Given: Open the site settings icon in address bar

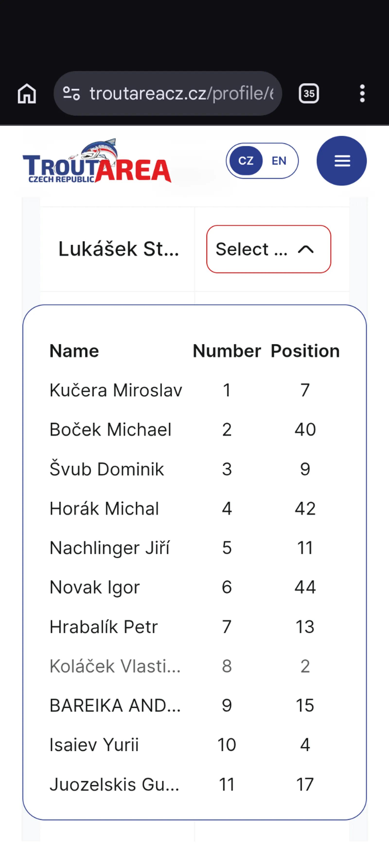Looking at the screenshot, I should pyautogui.click(x=71, y=93).
